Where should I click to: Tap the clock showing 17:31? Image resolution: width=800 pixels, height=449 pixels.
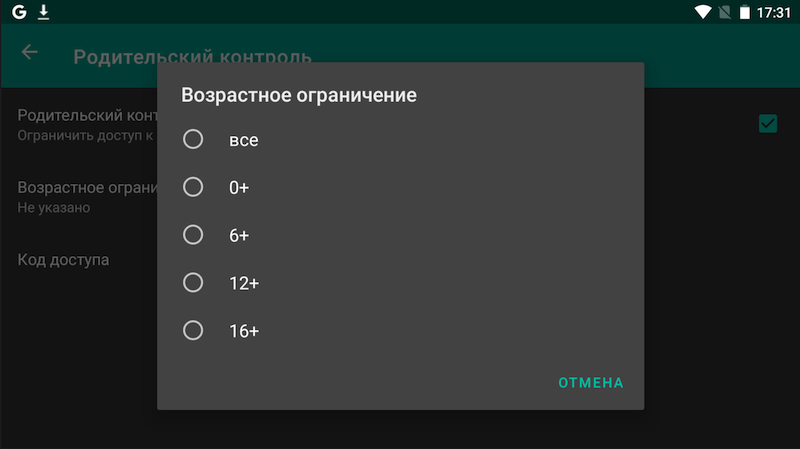coord(774,13)
